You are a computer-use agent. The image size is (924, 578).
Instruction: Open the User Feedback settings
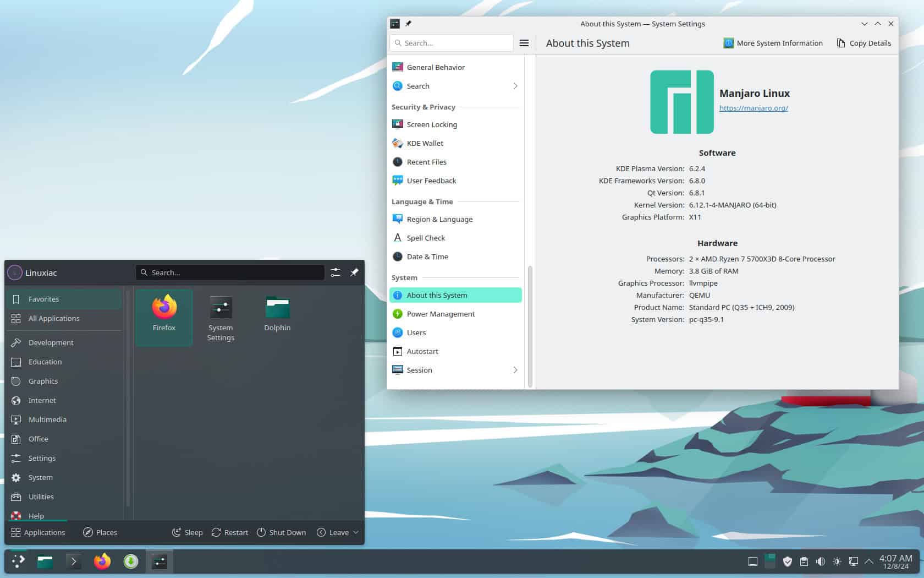431,181
